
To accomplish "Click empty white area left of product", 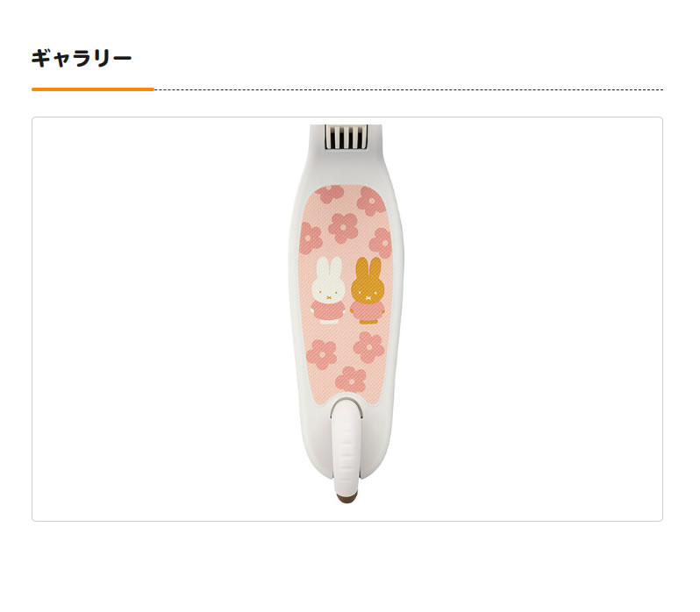I will pos(161,319).
